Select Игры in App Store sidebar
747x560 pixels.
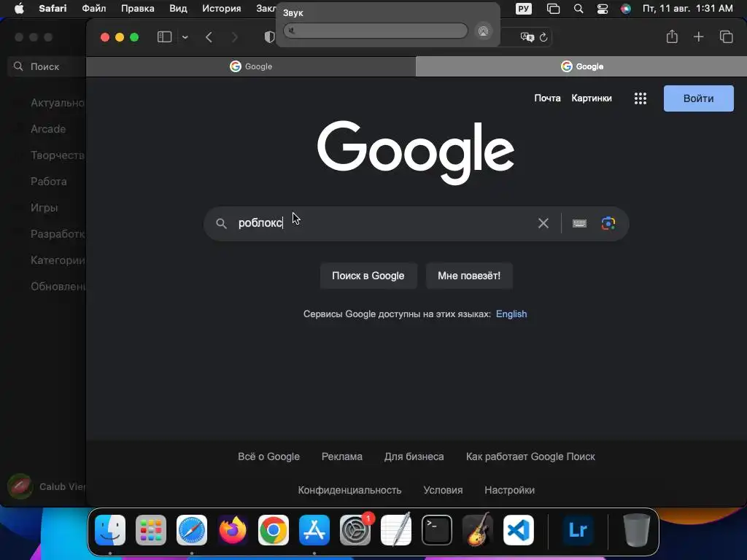pos(44,208)
